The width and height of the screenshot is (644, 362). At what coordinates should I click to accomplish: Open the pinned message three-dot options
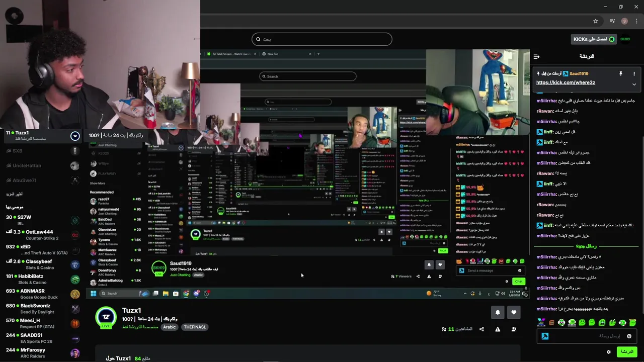pyautogui.click(x=634, y=73)
